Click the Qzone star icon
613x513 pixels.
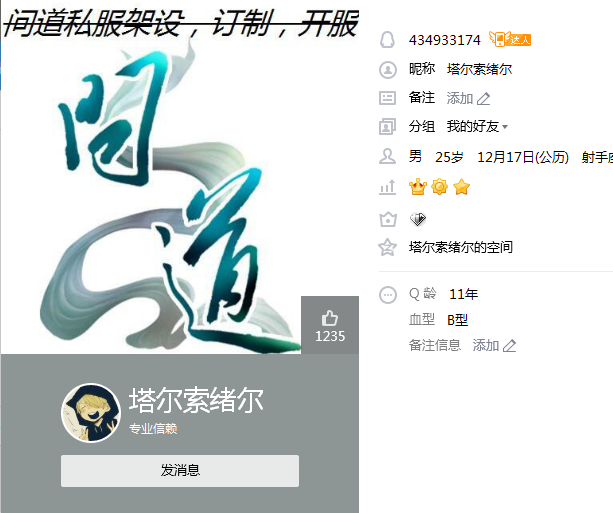(387, 247)
